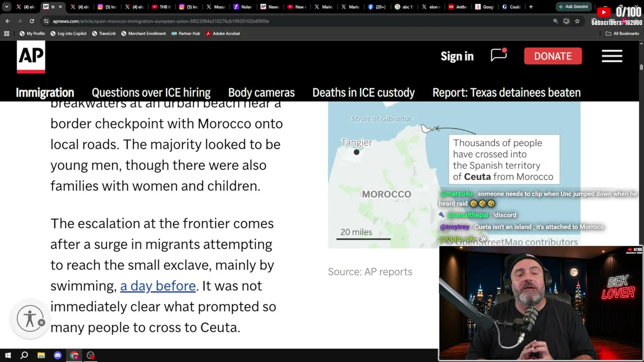The height and width of the screenshot is (362, 644).
Task: Open Windows taskbar search
Action: [24, 355]
